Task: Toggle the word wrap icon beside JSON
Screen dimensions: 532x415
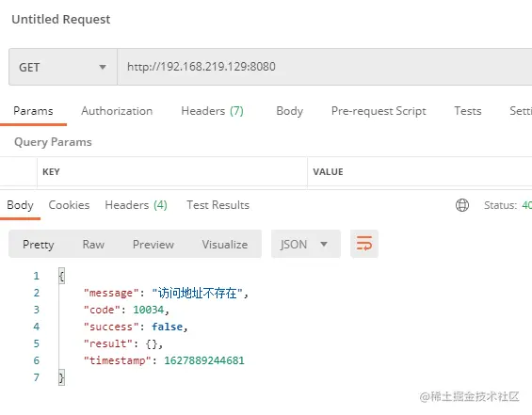Action: pos(364,244)
